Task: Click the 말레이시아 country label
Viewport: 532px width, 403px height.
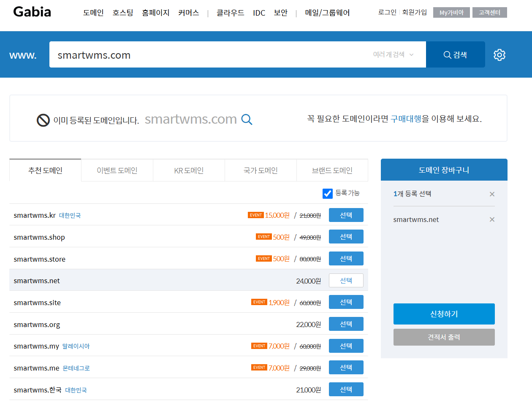Action: pyautogui.click(x=76, y=346)
